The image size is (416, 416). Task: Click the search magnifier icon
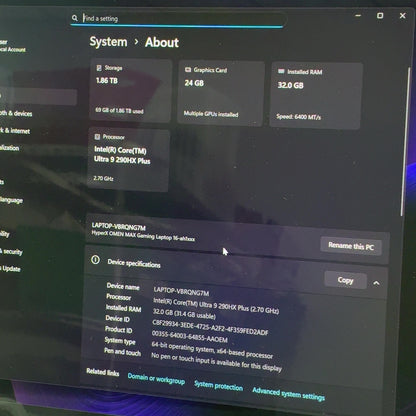point(75,18)
